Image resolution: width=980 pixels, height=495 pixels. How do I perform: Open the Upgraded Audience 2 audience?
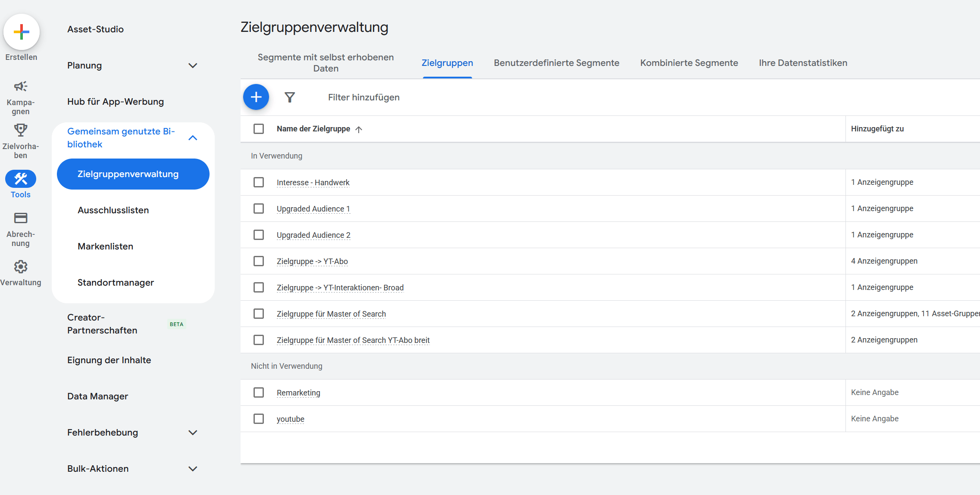tap(313, 235)
